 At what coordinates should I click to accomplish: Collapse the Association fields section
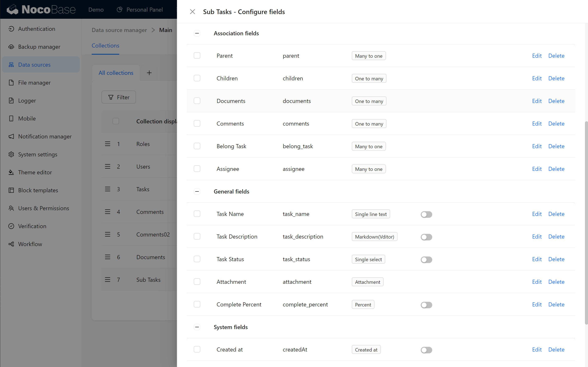197,33
